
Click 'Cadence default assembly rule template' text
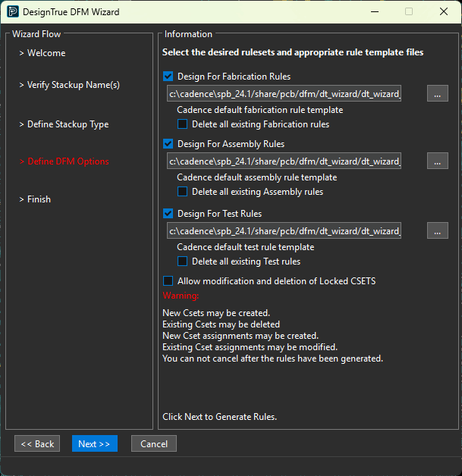[x=257, y=177]
